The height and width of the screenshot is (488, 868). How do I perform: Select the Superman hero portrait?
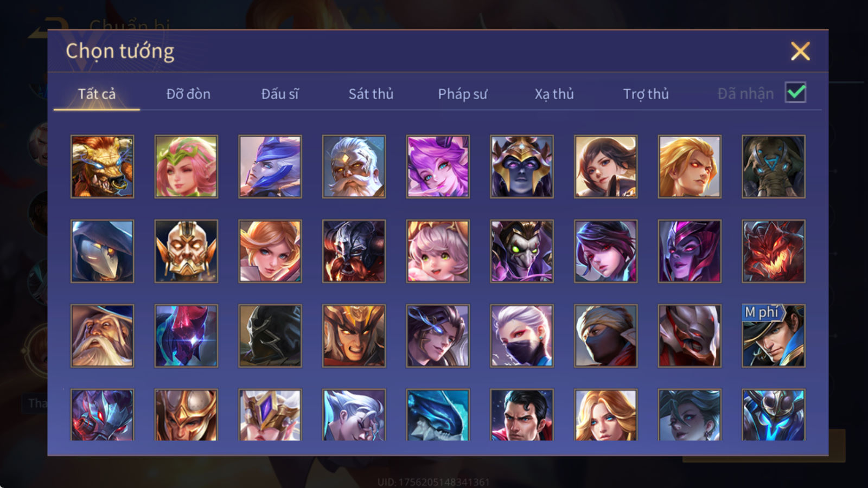522,415
